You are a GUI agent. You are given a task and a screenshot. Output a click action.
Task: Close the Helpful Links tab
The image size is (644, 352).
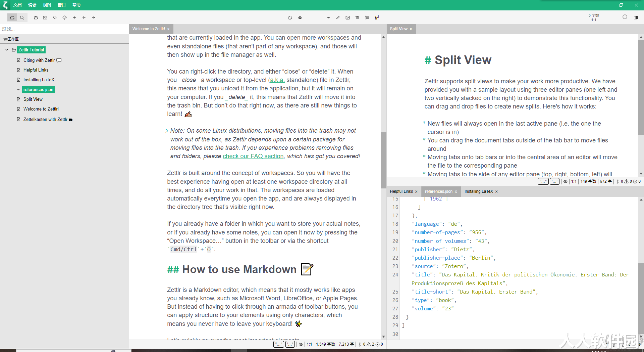pos(416,192)
